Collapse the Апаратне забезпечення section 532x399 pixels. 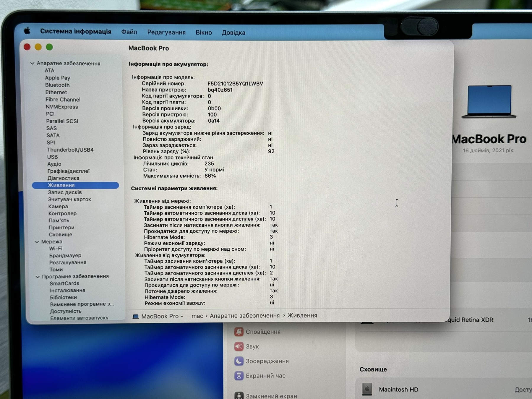point(33,63)
